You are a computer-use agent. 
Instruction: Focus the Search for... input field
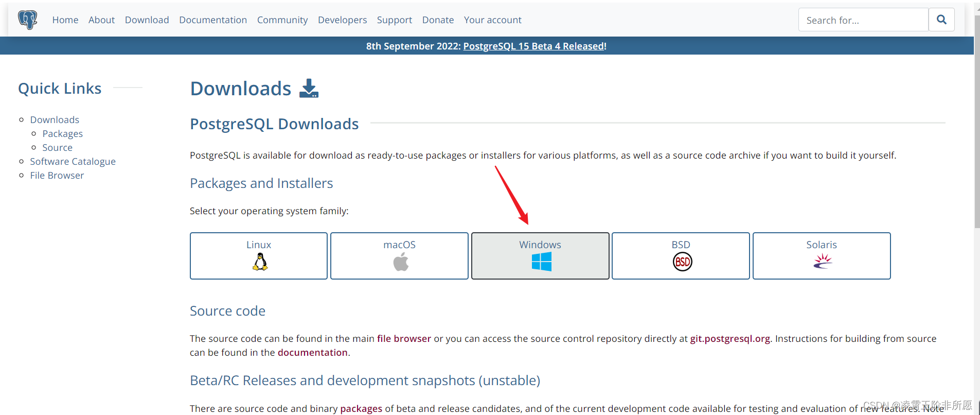click(863, 20)
